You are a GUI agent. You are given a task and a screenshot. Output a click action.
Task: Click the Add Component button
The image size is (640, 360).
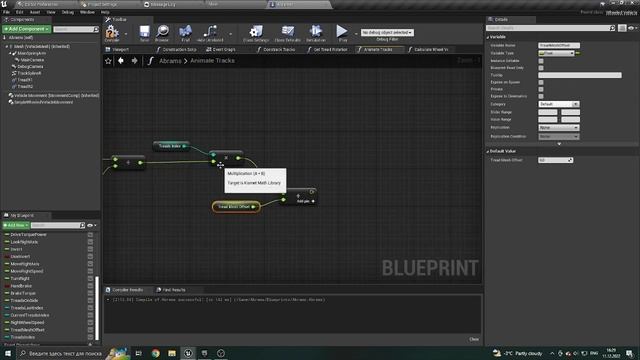point(27,29)
